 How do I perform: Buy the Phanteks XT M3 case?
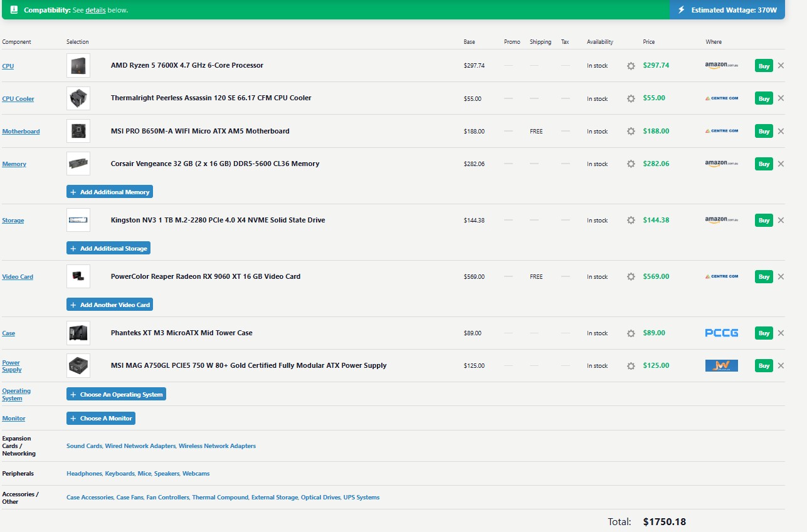point(764,333)
